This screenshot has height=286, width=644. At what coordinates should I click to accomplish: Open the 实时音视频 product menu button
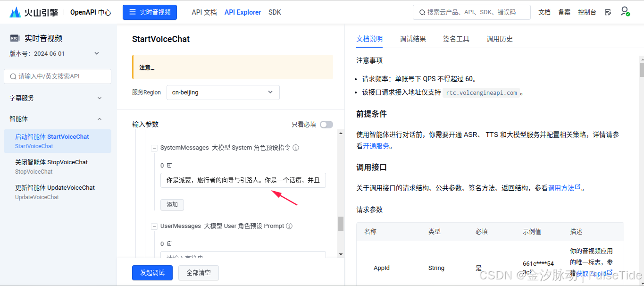[150, 12]
